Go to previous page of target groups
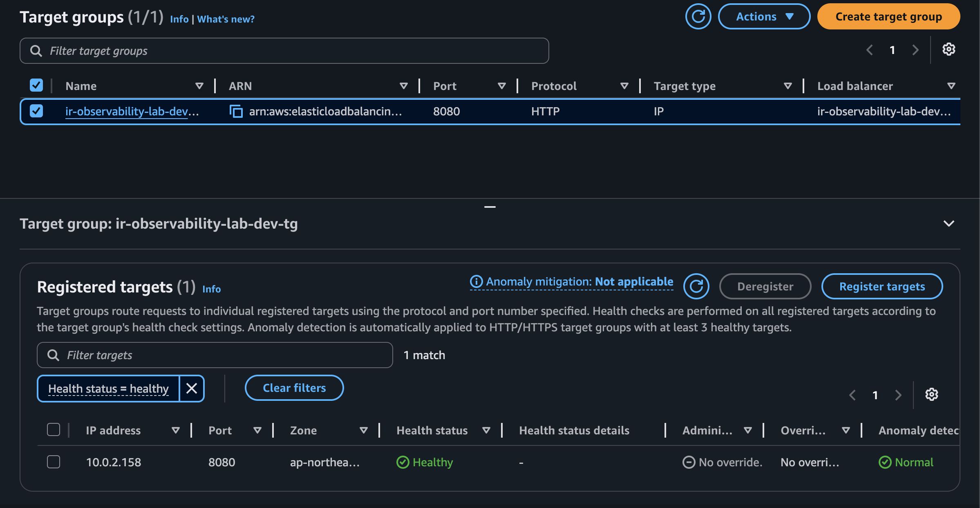This screenshot has height=508, width=980. click(x=870, y=50)
